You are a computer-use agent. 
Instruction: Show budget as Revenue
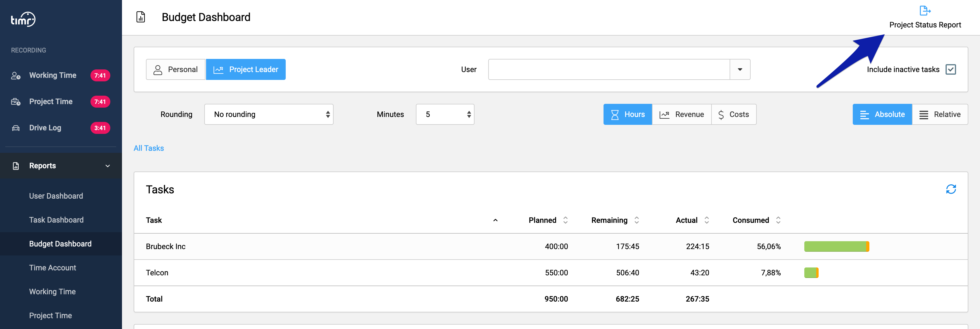click(682, 115)
